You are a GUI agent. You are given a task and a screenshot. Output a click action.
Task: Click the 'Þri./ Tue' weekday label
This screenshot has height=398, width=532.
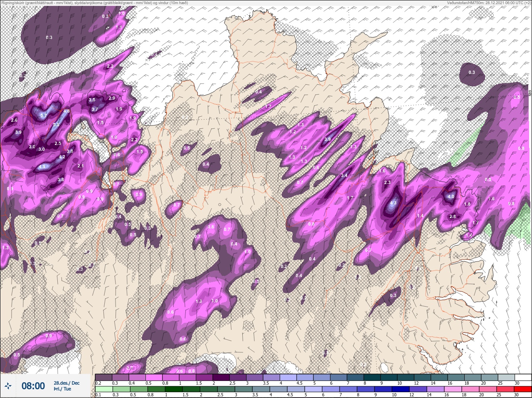[x=62, y=389]
